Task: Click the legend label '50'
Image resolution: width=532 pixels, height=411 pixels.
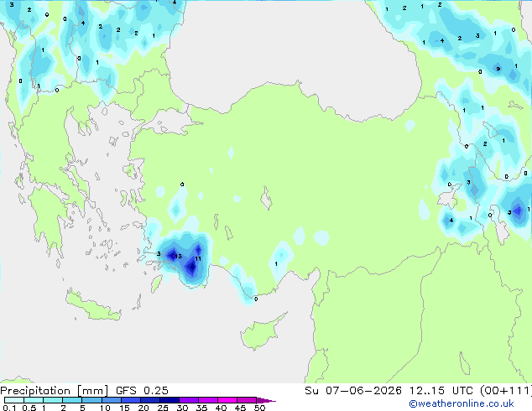Action: pos(260,408)
